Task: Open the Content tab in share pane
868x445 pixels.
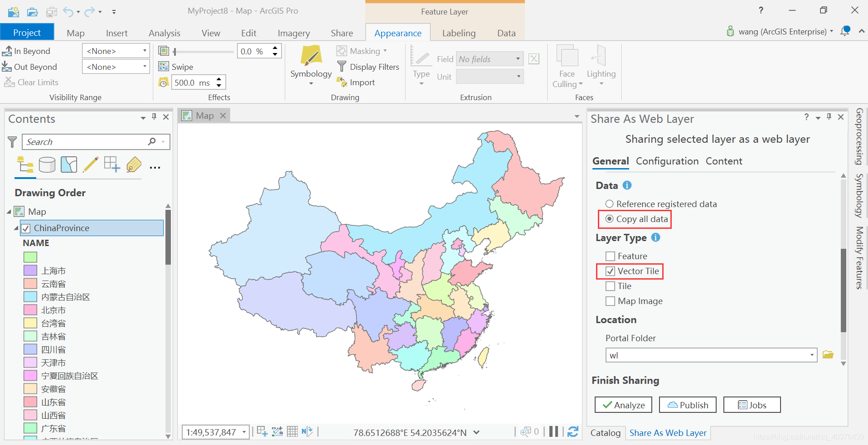Action: pos(724,161)
